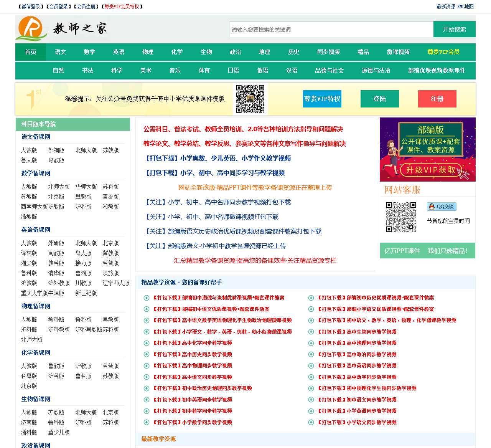Open the 微信登录 link at top
Viewport: 491px width, 448px height.
tap(31, 7)
